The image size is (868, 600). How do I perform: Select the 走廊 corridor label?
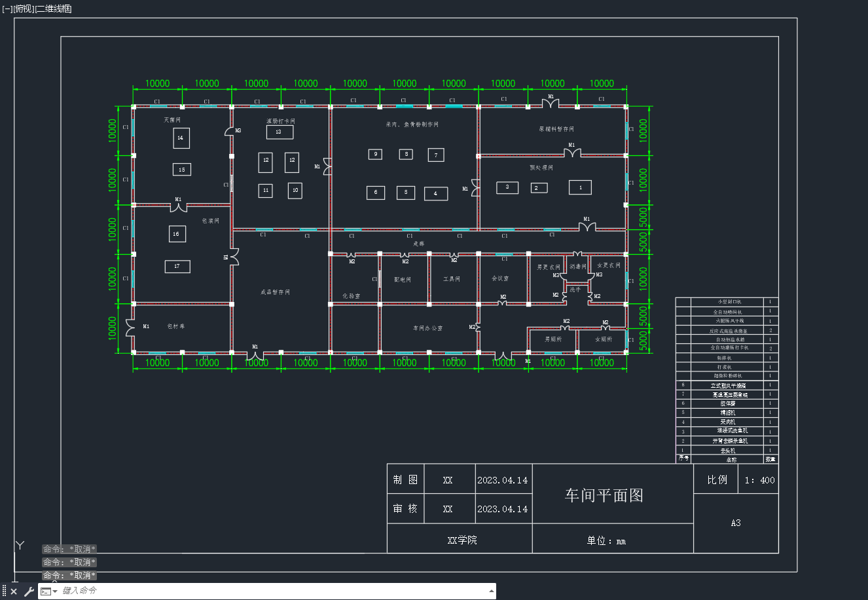point(419,244)
